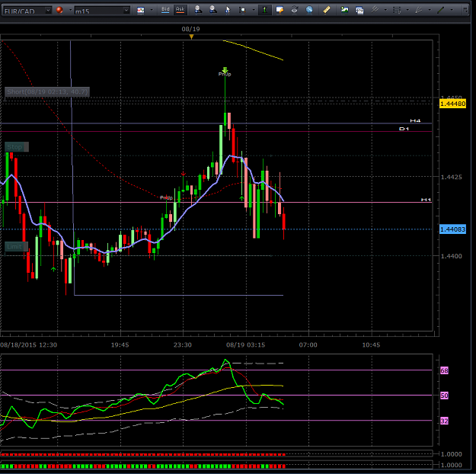Screen dimensions: 476x474
Task: Expand the trend line tool dropdown arrow
Action: click(x=452, y=11)
